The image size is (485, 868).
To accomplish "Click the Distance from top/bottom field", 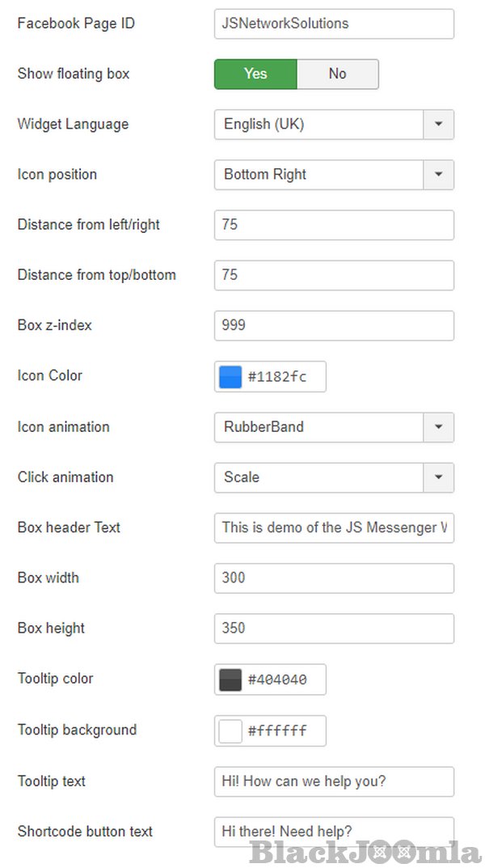I will click(334, 275).
